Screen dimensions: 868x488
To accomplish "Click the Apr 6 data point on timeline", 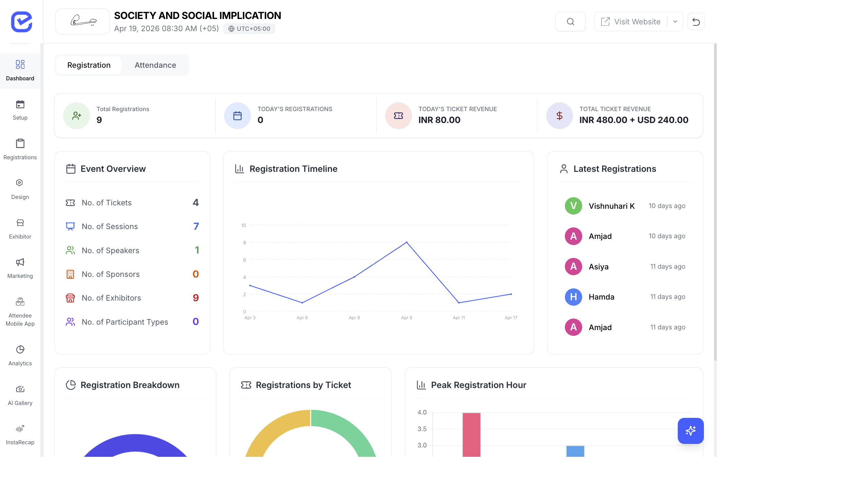I will click(302, 303).
